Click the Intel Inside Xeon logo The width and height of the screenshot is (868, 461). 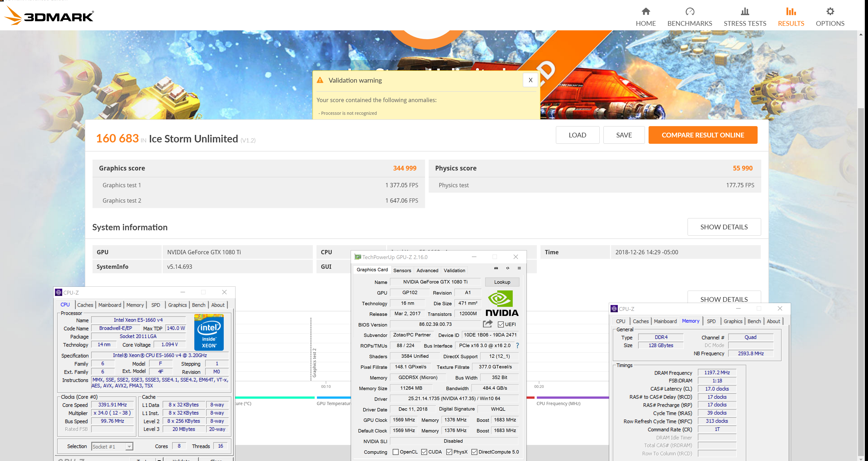coord(209,333)
